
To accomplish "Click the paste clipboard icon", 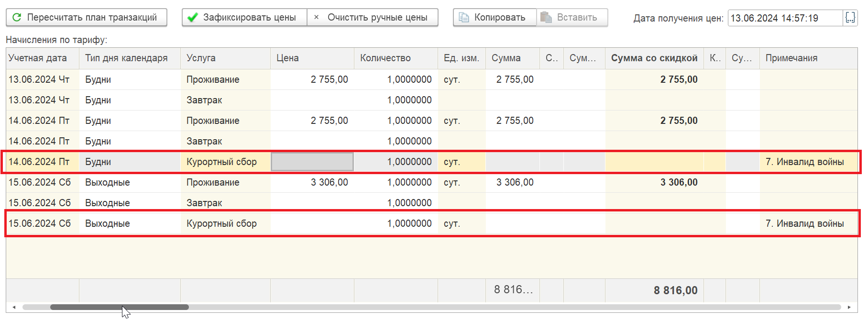I will 546,17.
